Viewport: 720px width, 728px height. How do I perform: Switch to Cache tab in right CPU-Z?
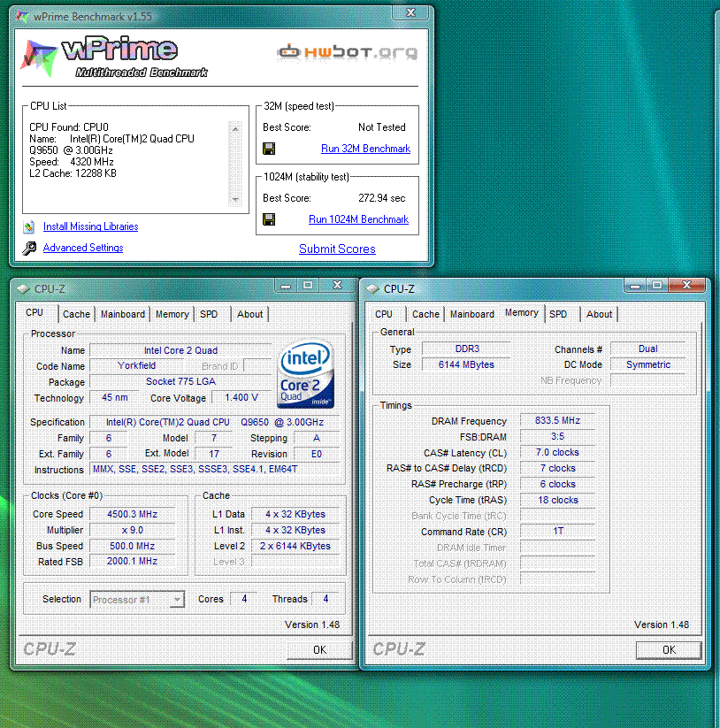pyautogui.click(x=425, y=314)
